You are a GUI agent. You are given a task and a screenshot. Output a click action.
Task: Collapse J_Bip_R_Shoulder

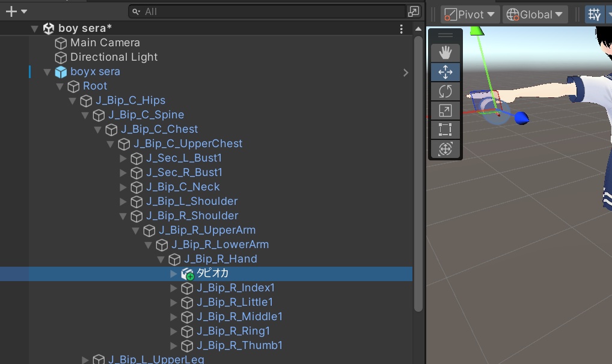(123, 216)
